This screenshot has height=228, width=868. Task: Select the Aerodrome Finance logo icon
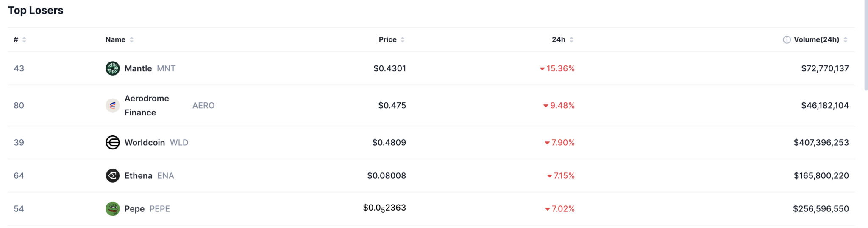click(112, 105)
